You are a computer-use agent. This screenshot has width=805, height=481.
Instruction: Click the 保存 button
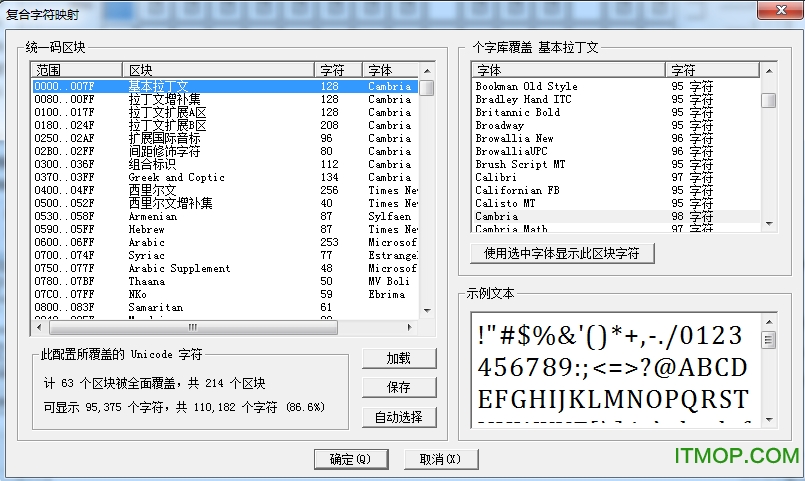click(399, 387)
